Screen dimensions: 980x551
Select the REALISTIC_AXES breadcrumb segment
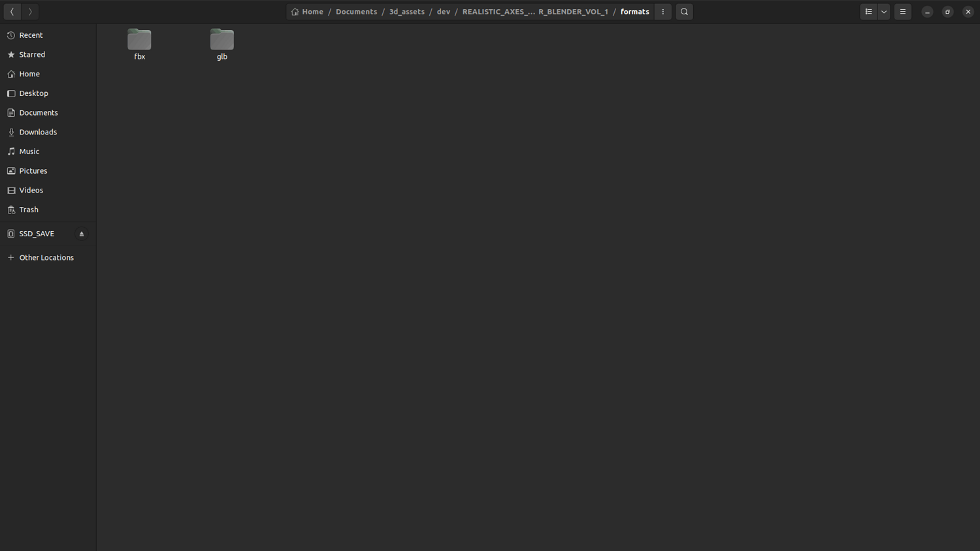click(x=535, y=12)
